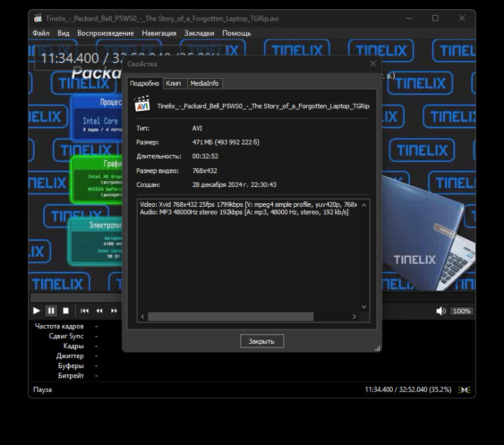
Task: Click the MPC-HC app icon in title bar
Action: point(38,18)
